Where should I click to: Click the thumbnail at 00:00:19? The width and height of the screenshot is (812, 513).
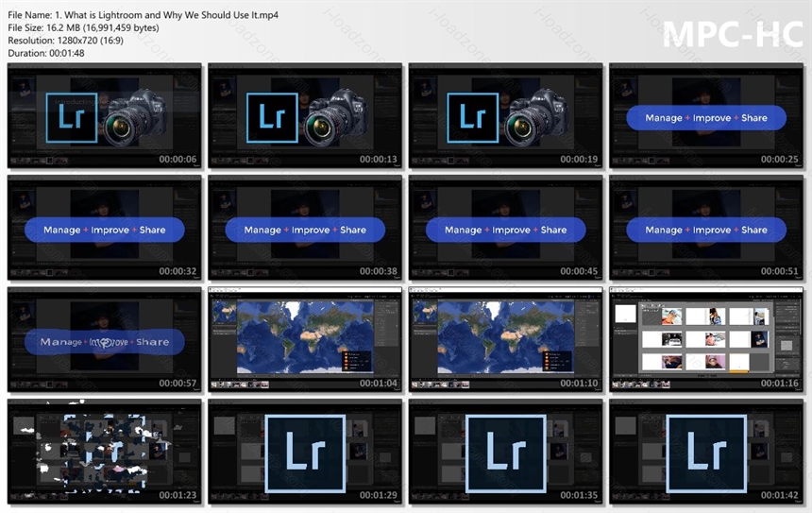[x=505, y=116]
